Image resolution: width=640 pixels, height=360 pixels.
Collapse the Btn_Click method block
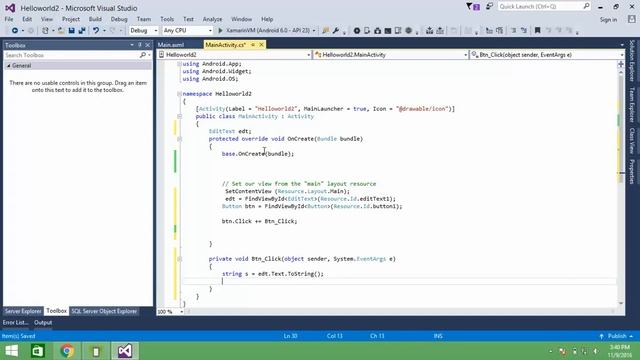[179, 259]
